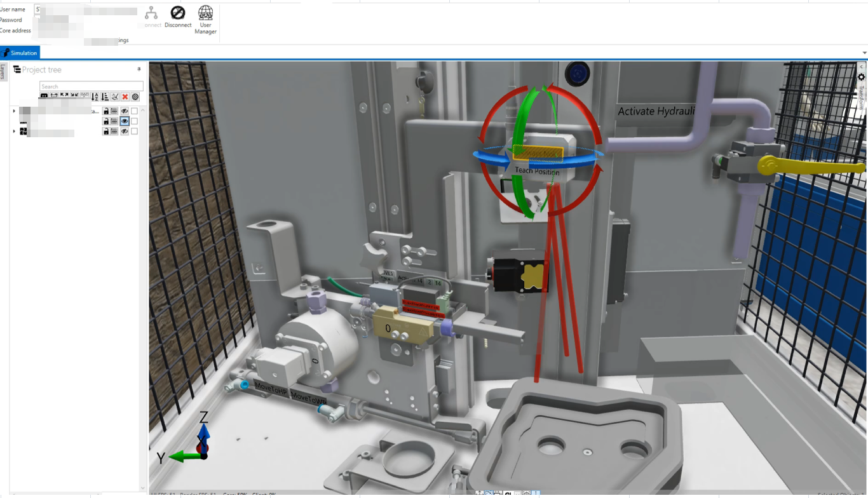Viewport: 868px width, 498px height.
Task: Show the hidden first tree item via eye icon
Action: pyautogui.click(x=125, y=111)
